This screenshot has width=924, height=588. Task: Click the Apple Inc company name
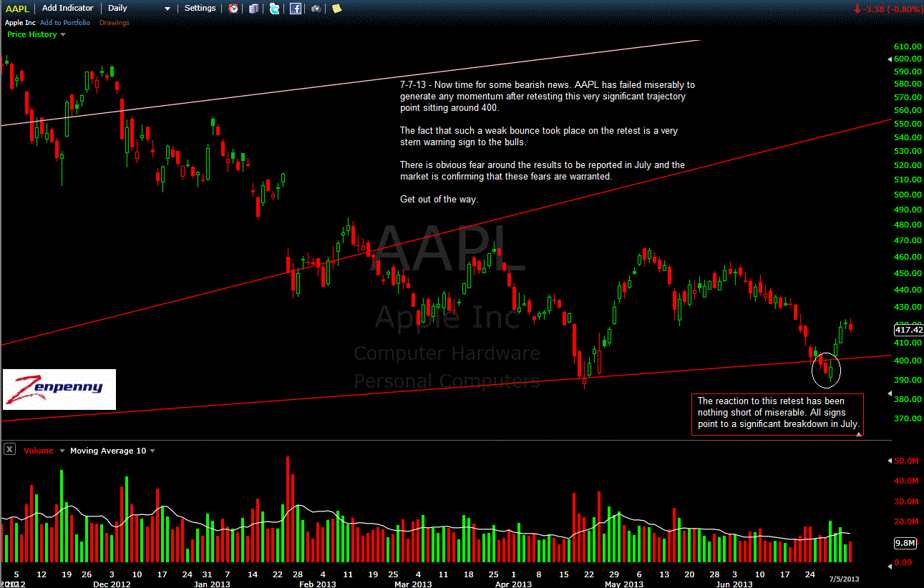click(19, 23)
